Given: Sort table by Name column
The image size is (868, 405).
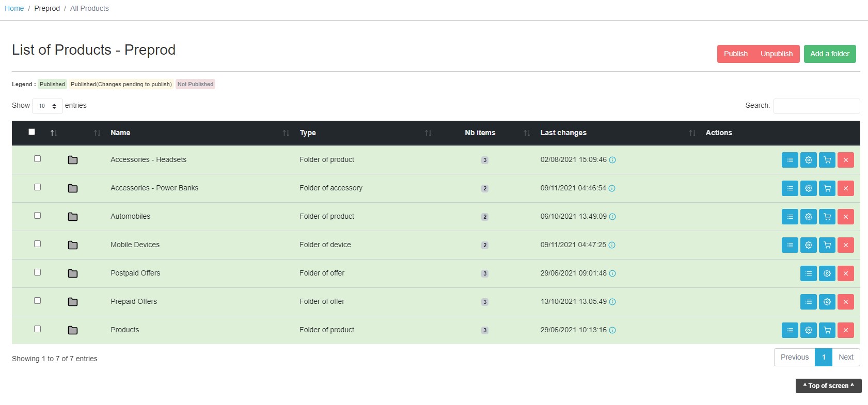Looking at the screenshot, I should click(120, 133).
